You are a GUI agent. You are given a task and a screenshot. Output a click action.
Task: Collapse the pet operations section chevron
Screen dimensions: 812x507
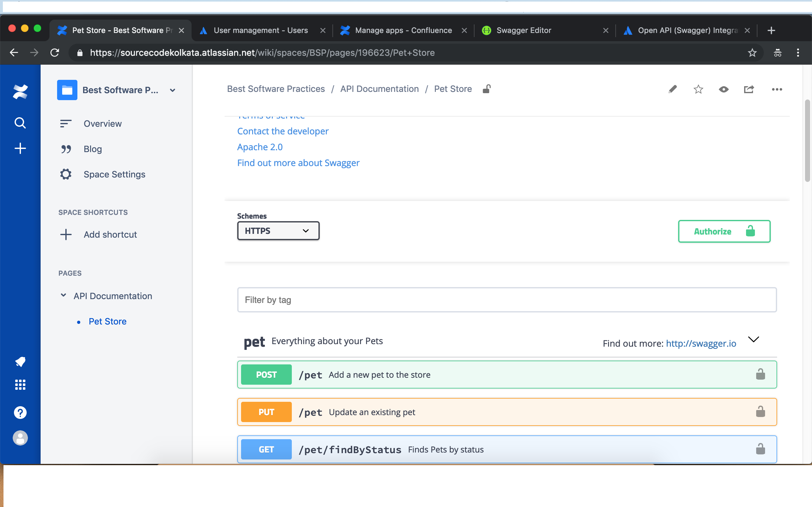pos(754,339)
